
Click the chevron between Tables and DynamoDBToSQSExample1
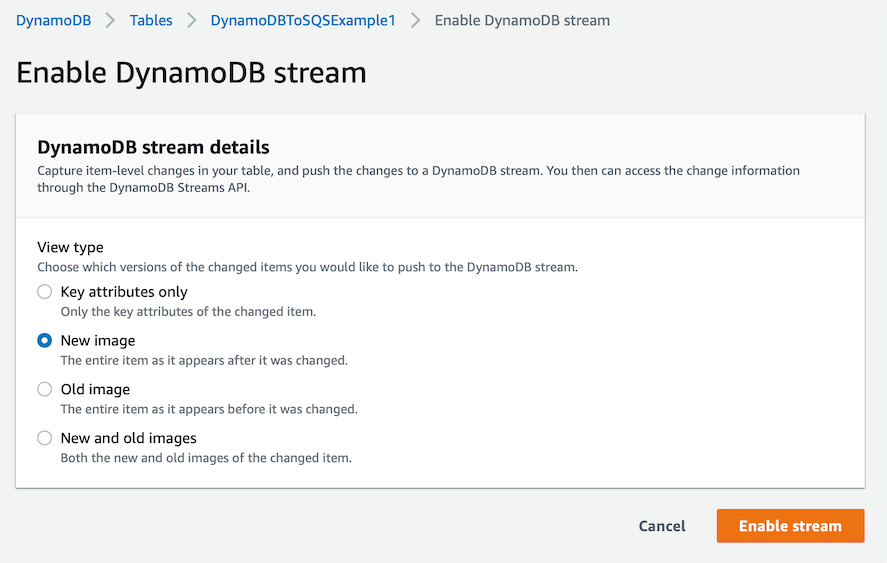[x=191, y=21]
